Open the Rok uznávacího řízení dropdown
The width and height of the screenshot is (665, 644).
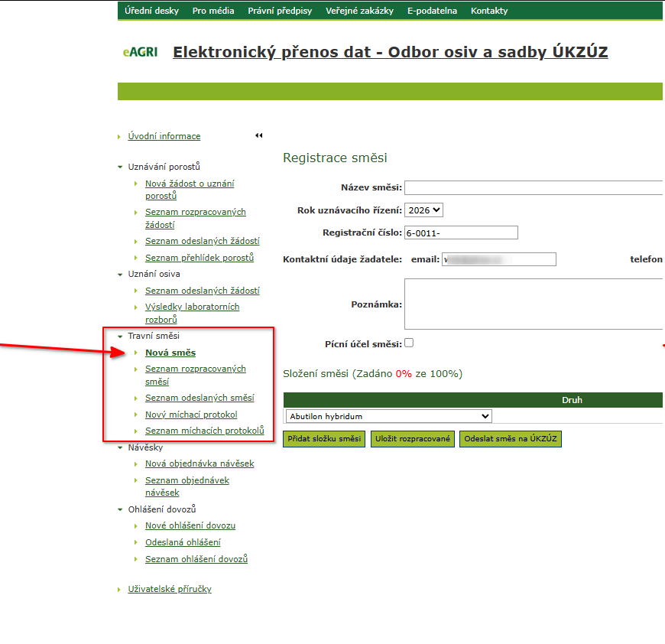[424, 210]
